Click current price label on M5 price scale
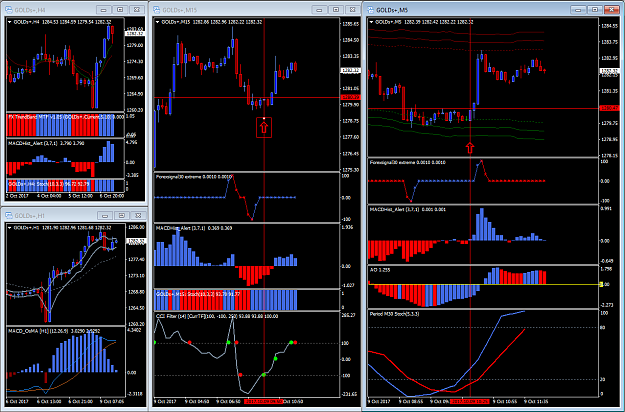 click(609, 71)
